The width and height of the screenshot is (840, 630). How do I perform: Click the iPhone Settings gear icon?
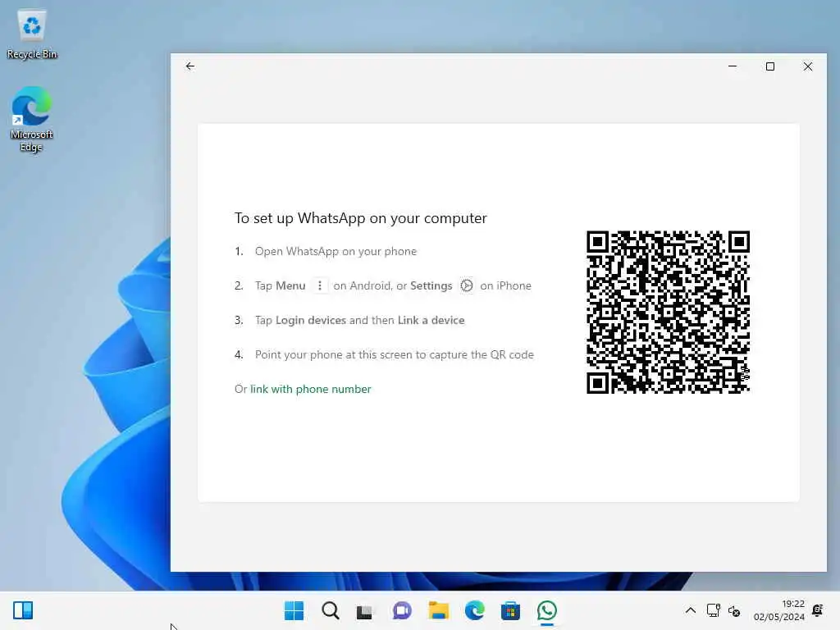coord(467,285)
